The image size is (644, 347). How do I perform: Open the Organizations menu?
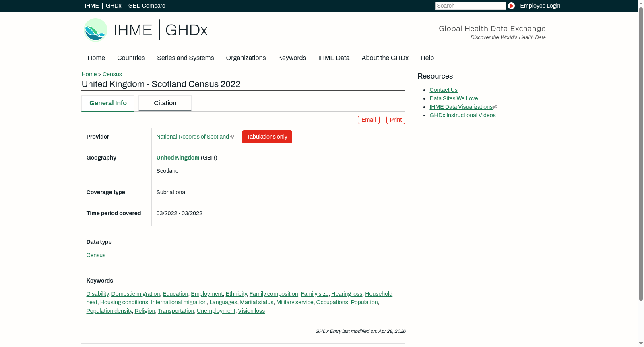click(246, 58)
